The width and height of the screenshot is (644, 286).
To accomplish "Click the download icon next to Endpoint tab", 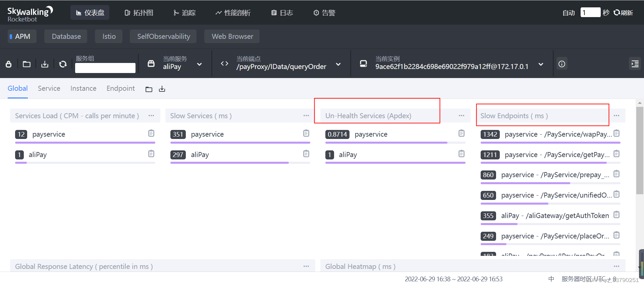I will click(162, 89).
